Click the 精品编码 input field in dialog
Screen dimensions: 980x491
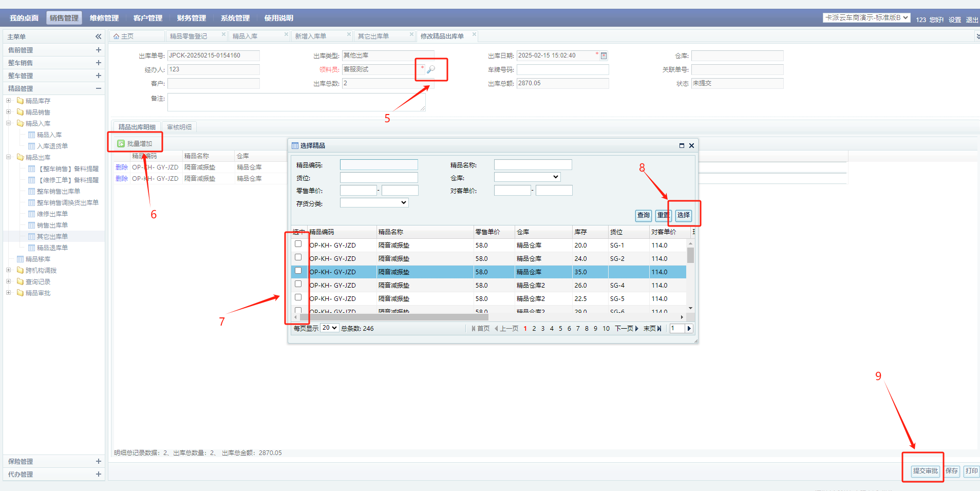click(379, 165)
